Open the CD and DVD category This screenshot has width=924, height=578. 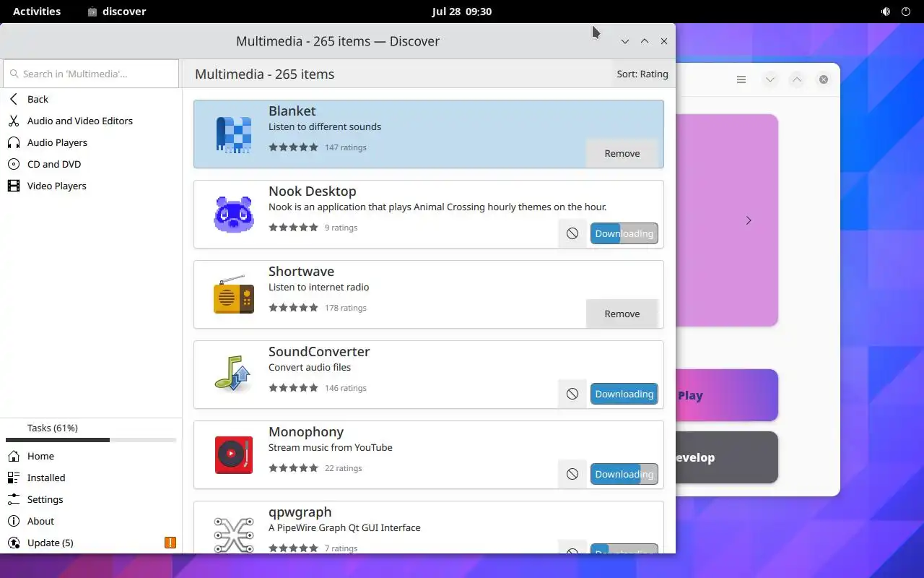click(x=91, y=164)
